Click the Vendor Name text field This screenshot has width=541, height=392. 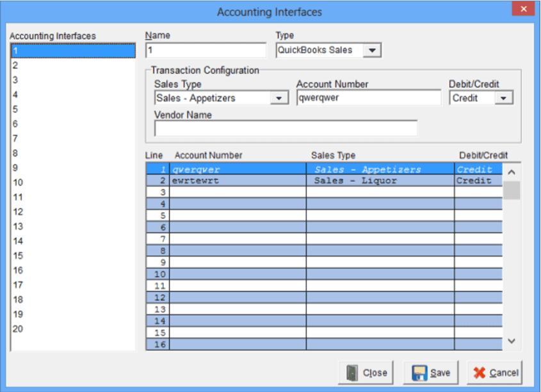[x=286, y=129]
